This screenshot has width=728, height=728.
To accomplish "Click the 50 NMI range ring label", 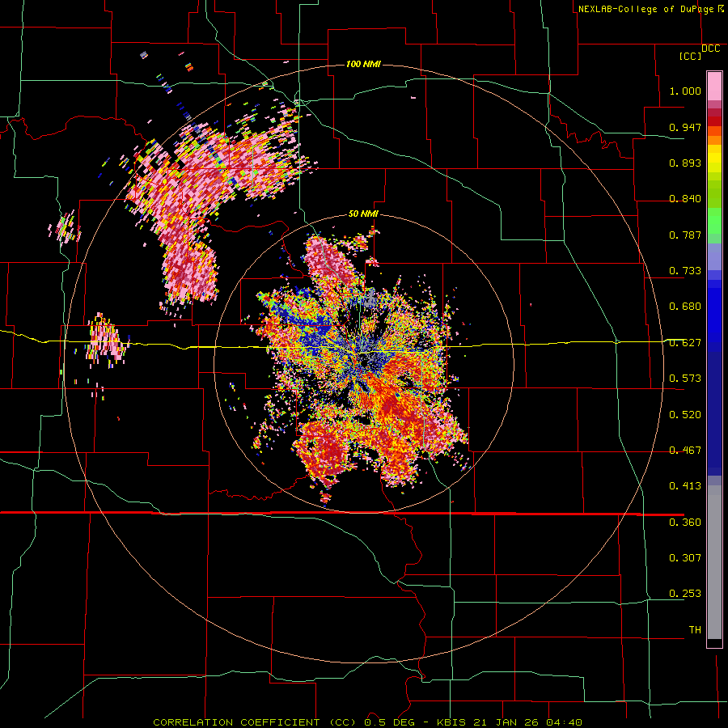I will coord(363,214).
